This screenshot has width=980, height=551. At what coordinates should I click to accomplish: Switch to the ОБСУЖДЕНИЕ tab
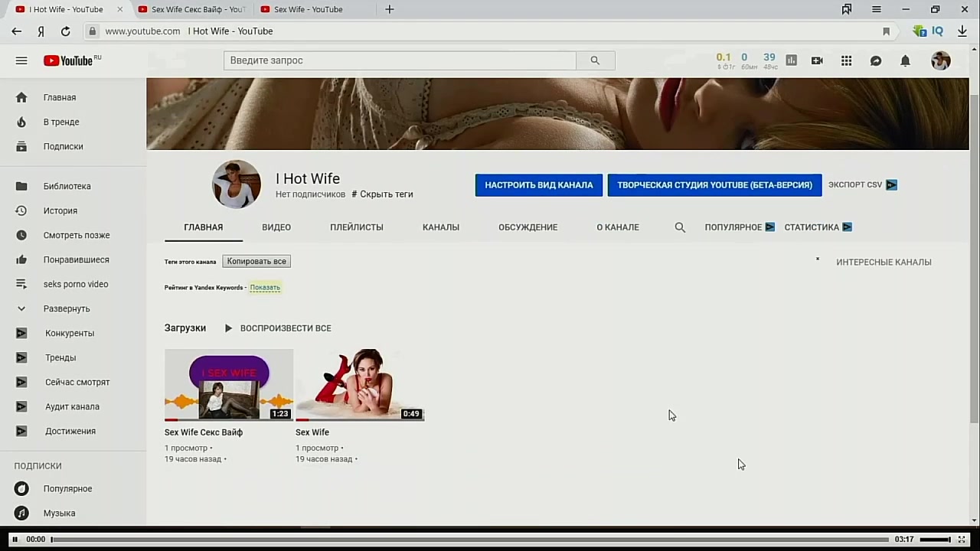tap(528, 227)
